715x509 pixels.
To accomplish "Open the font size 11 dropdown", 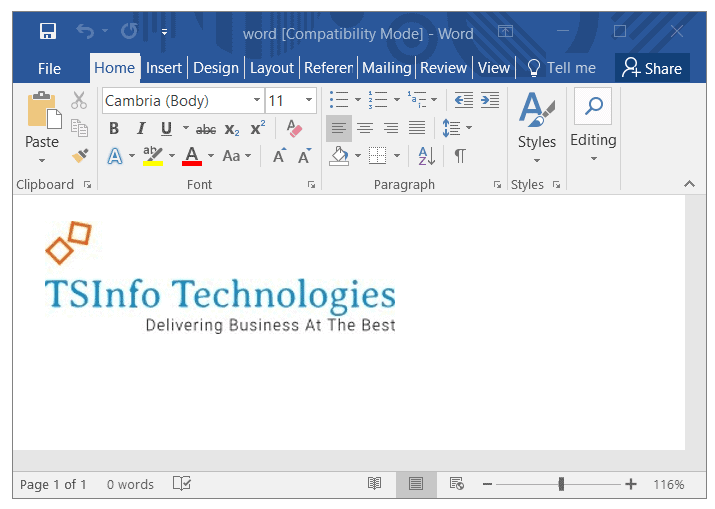I will coord(309,100).
